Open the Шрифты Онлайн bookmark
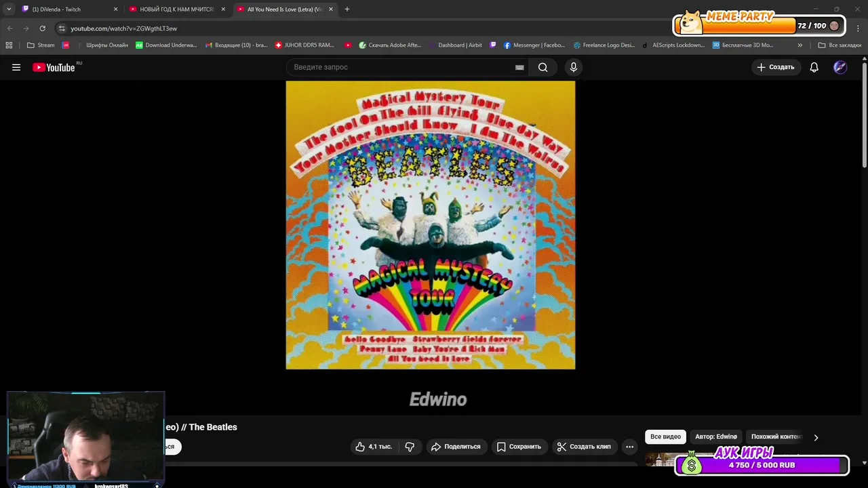 [102, 45]
